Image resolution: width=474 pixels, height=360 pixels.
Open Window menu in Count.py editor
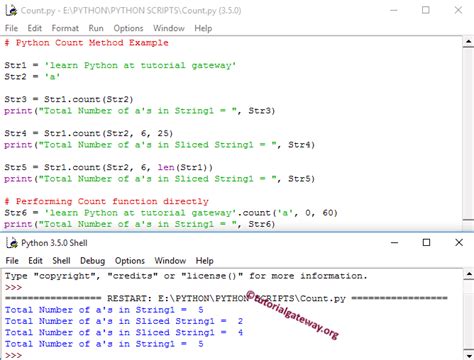click(169, 28)
